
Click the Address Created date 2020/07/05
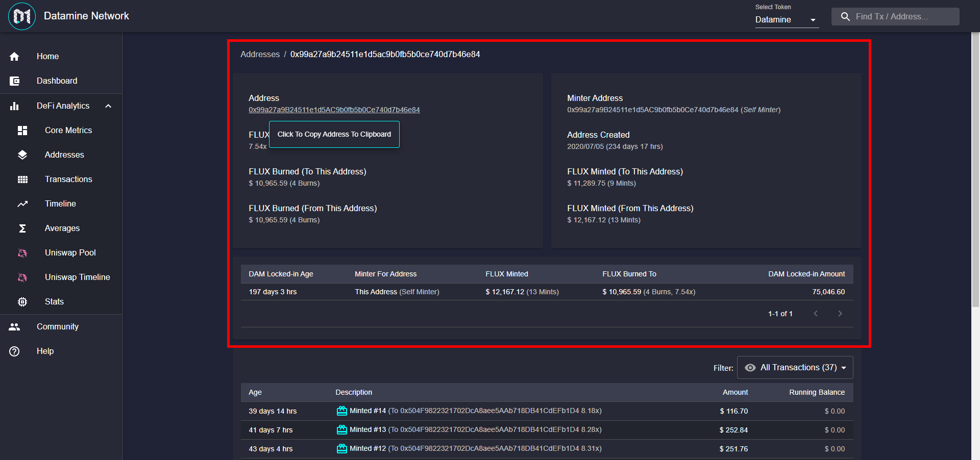coord(615,147)
